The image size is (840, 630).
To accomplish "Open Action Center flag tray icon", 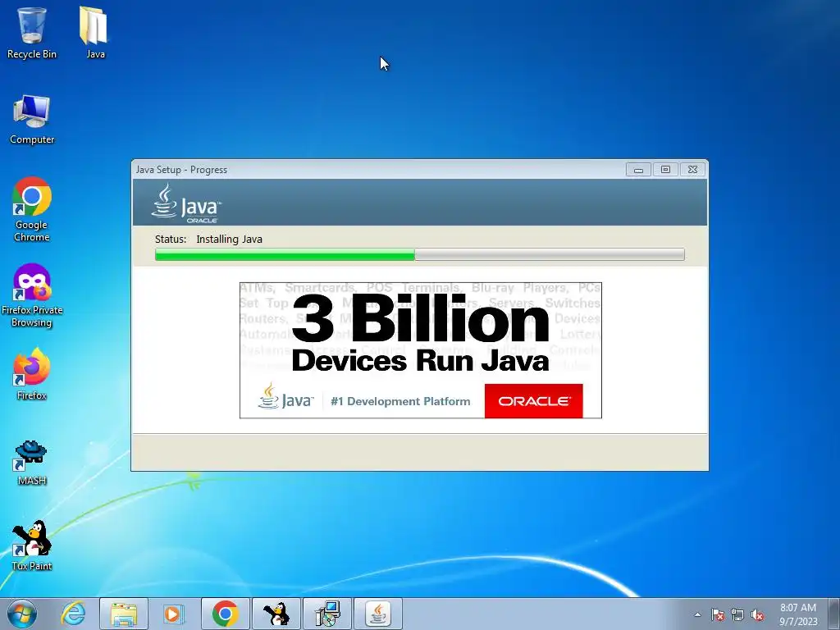I will [717, 614].
